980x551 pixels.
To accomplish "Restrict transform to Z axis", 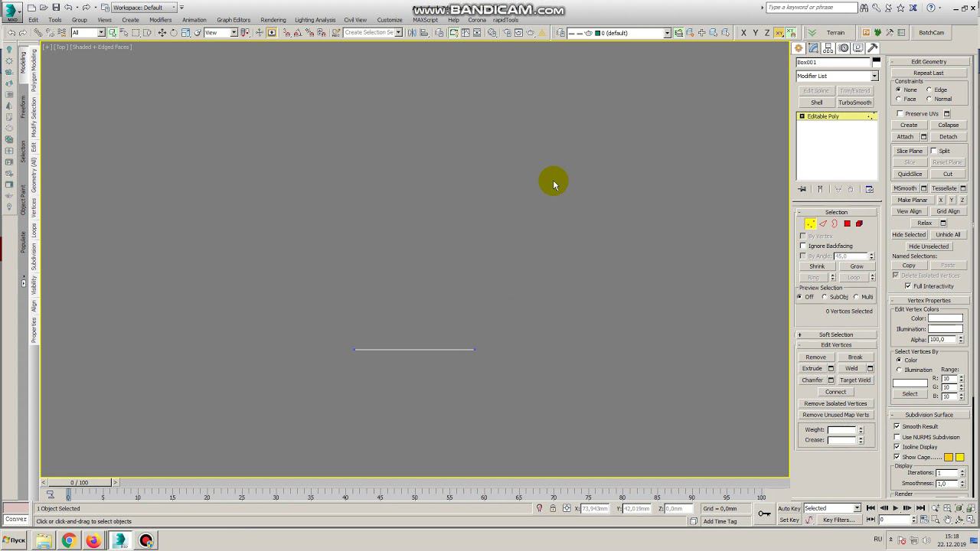I will pyautogui.click(x=767, y=33).
